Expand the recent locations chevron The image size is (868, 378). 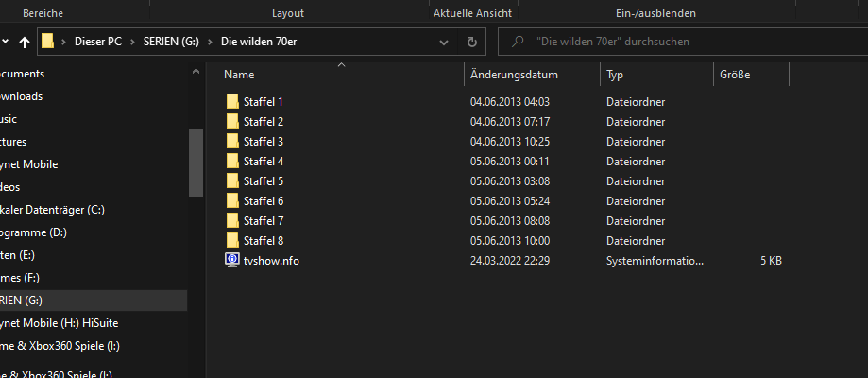click(6, 43)
